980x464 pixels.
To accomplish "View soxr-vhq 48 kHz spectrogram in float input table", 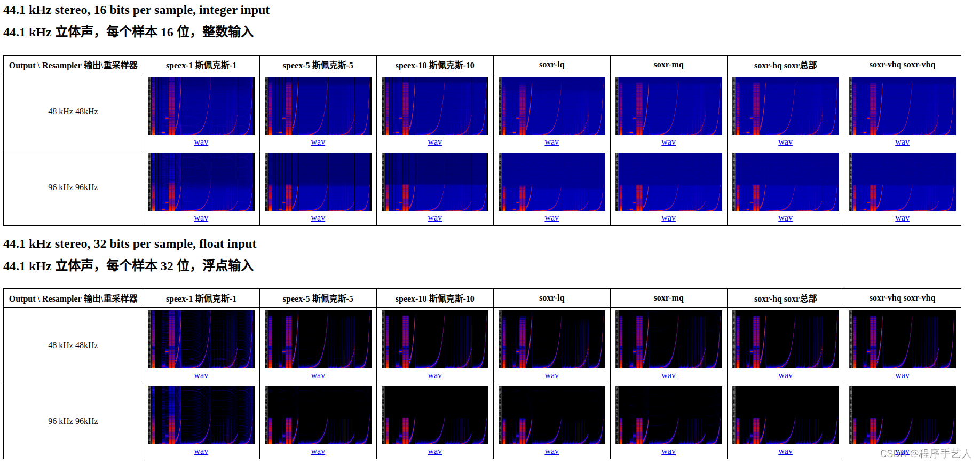I will pyautogui.click(x=903, y=339).
